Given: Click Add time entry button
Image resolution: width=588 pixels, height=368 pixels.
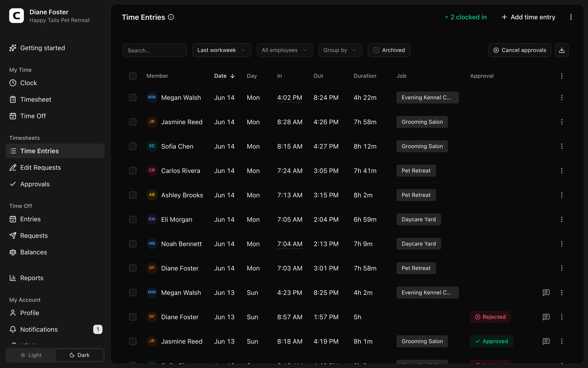Looking at the screenshot, I should tap(528, 17).
